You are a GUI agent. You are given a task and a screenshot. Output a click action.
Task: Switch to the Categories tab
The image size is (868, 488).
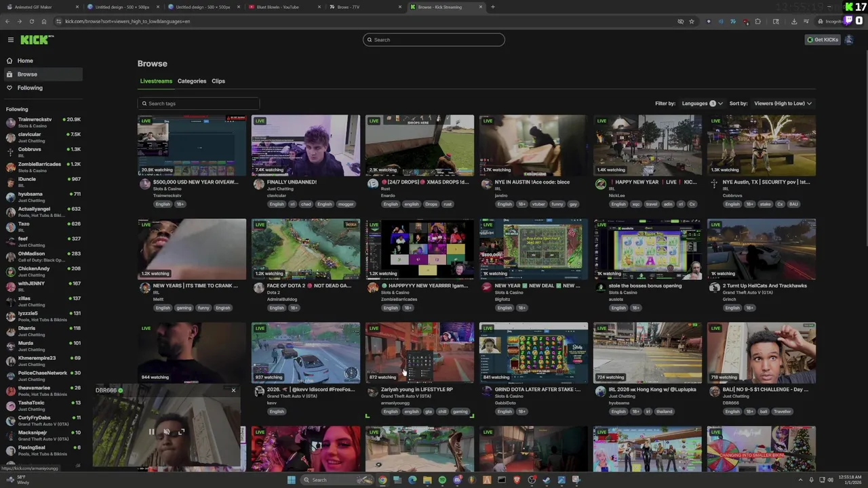[192, 81]
